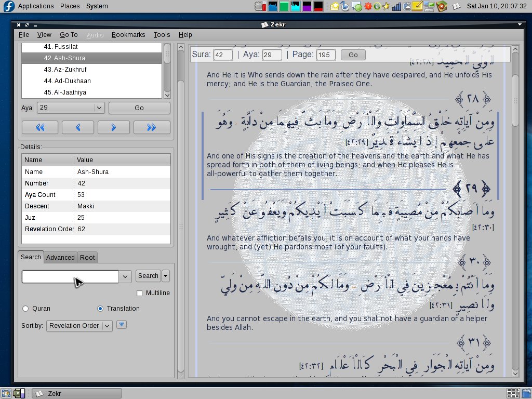Switch to the Root search tab
Viewport: 532px width, 399px height.
(87, 258)
